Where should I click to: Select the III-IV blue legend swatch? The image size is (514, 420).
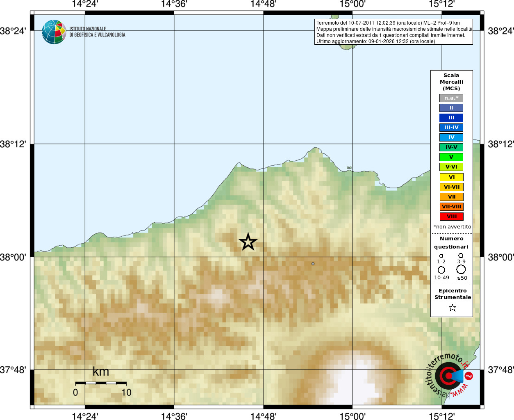(451, 128)
